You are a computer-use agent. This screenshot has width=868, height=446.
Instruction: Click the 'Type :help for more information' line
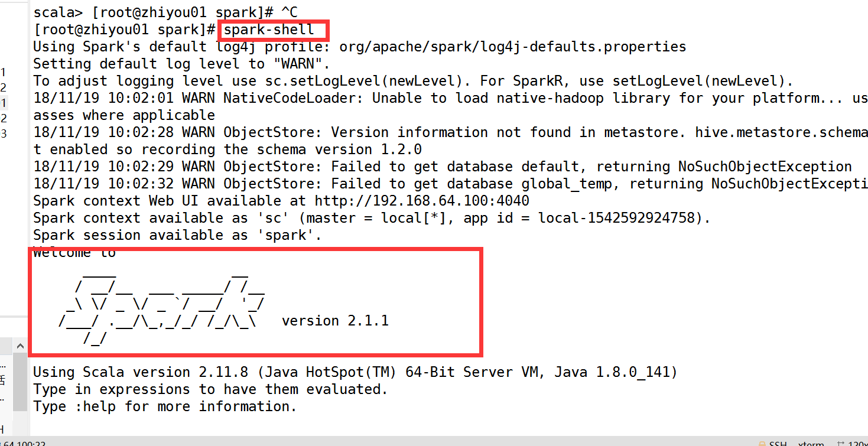tap(165, 406)
